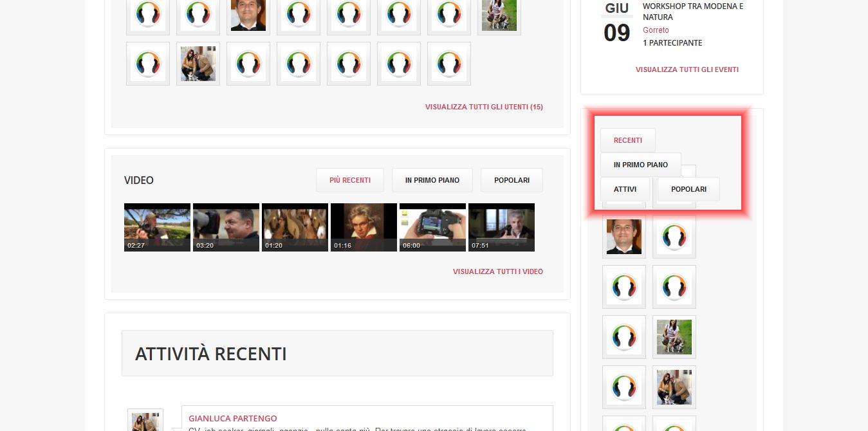The height and width of the screenshot is (431, 868).
Task: Select the Attivi members tab
Action: coord(625,189)
